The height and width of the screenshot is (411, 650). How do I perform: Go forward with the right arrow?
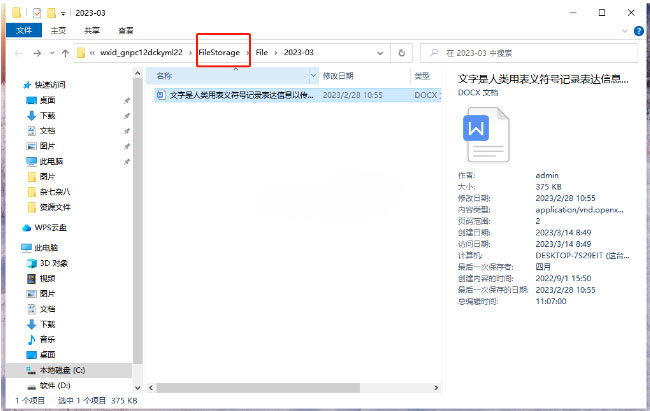pos(37,53)
